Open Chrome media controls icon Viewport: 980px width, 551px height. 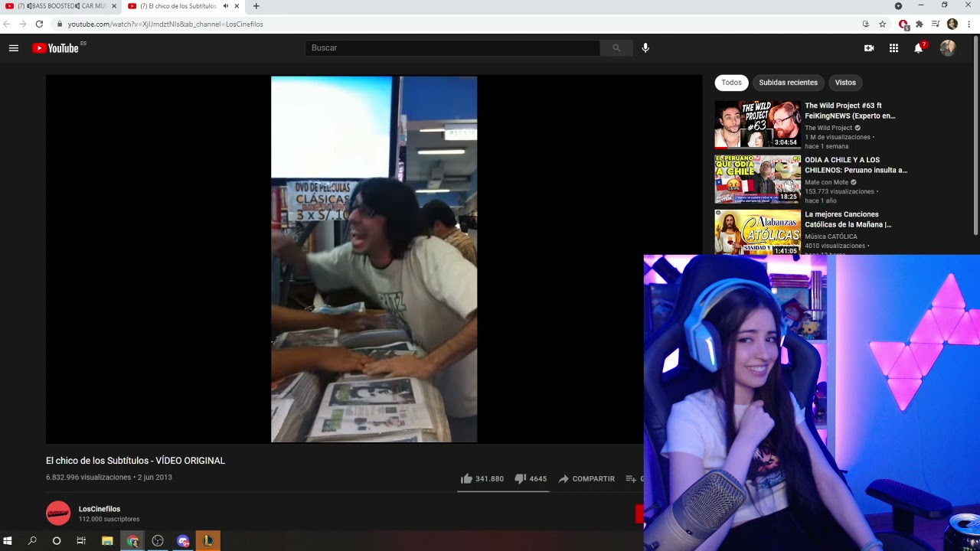[x=936, y=24]
